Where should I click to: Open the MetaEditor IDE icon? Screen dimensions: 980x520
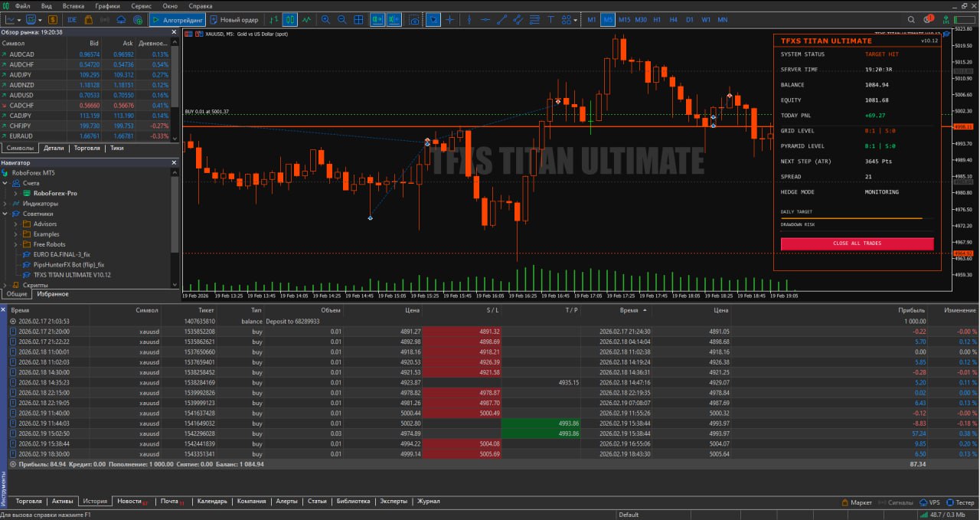(72, 20)
